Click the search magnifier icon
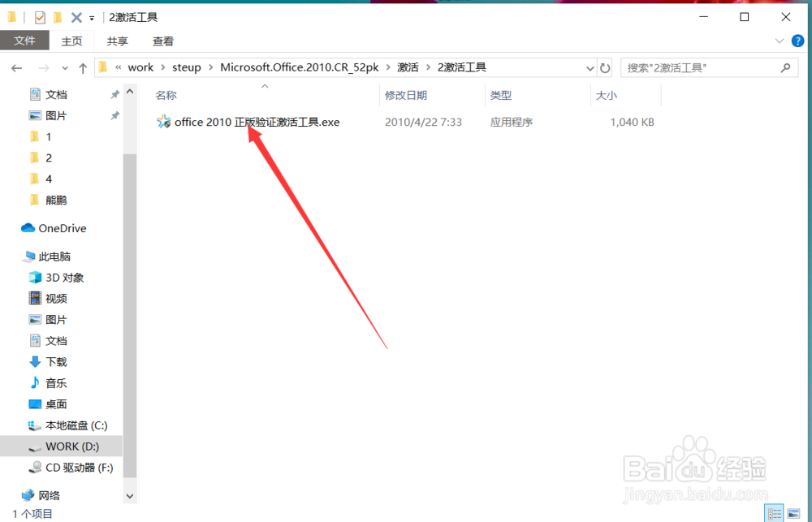This screenshot has height=522, width=812. tap(785, 67)
